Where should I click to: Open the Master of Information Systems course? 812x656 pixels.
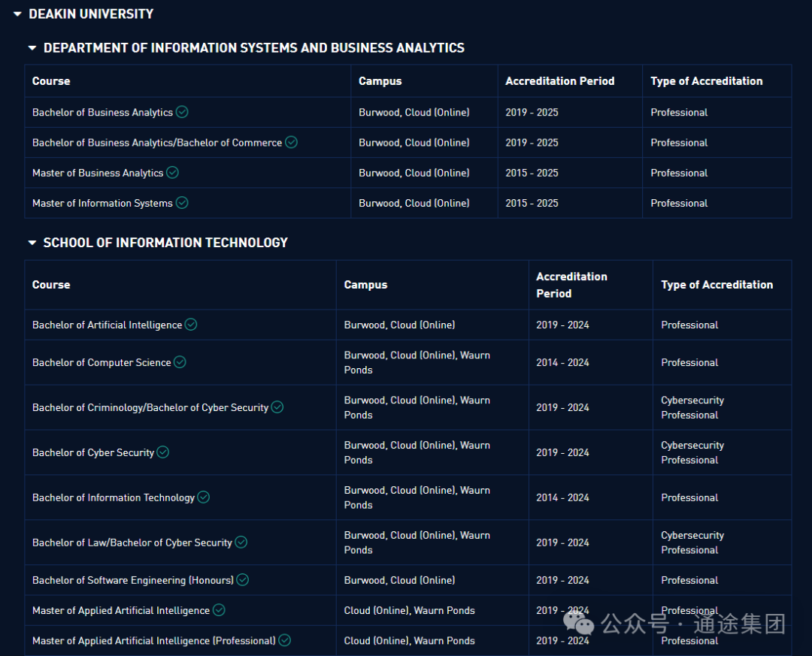(x=102, y=203)
